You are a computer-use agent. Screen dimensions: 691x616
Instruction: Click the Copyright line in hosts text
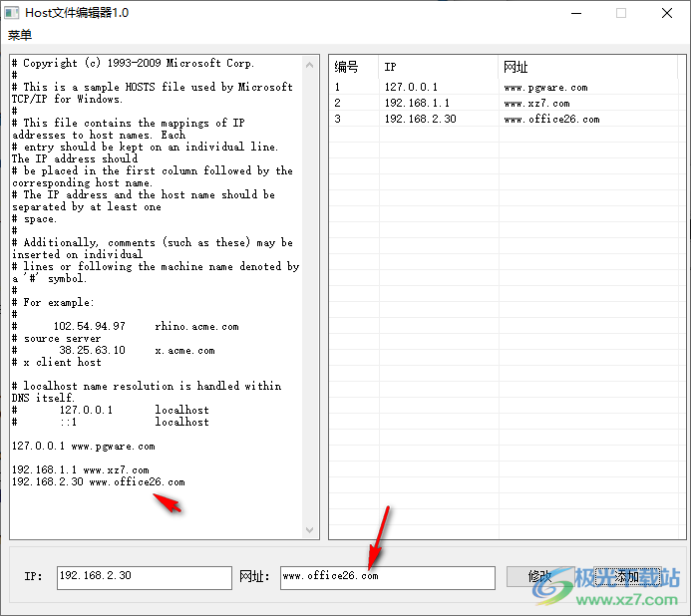(x=133, y=64)
